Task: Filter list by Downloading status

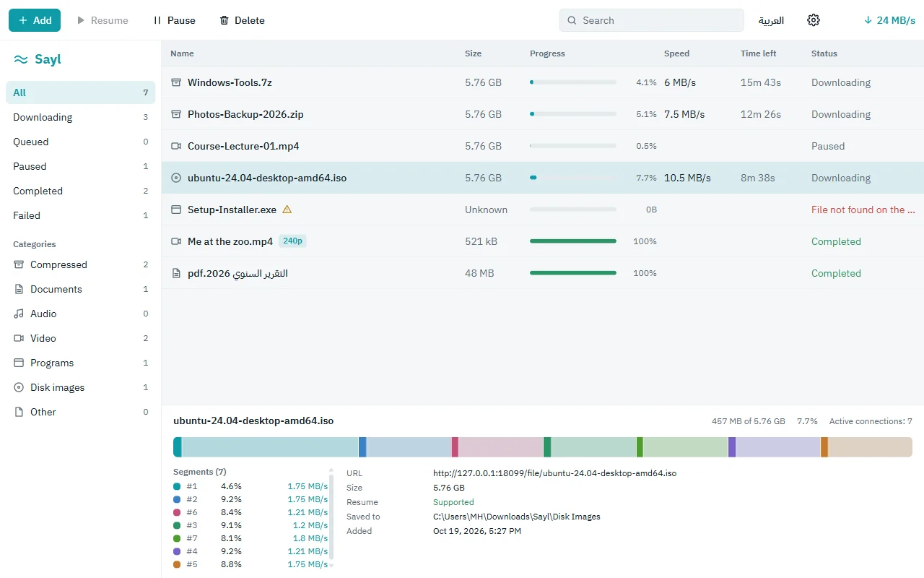Action: click(80, 117)
